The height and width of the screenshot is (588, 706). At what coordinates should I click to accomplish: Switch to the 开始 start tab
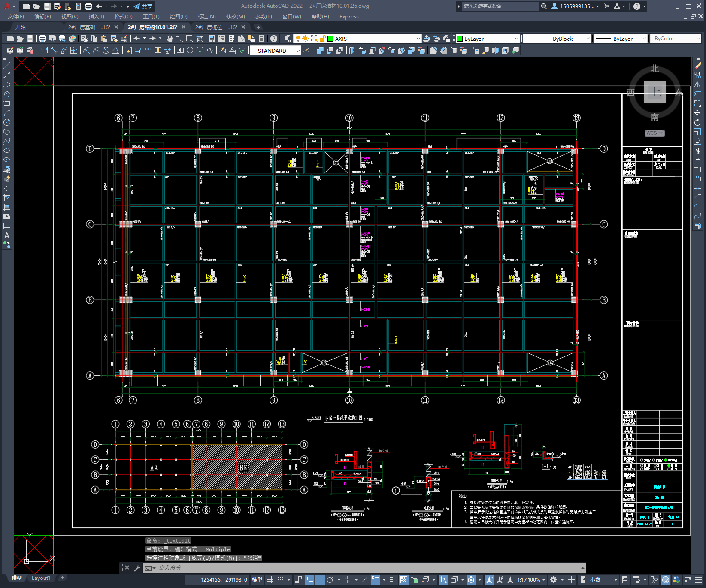[x=21, y=27]
